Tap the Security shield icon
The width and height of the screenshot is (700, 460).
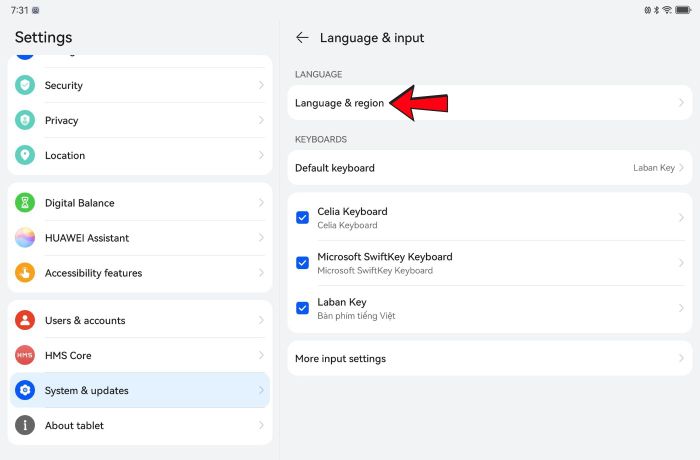click(25, 86)
